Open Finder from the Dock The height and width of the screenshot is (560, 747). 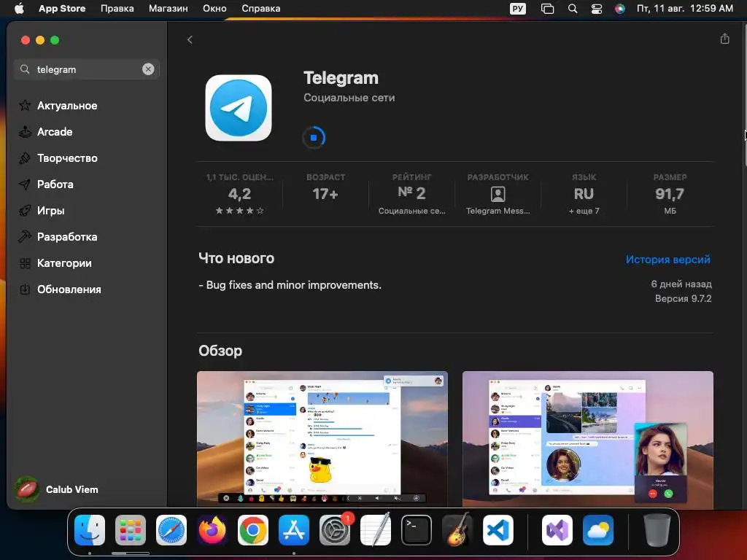[90, 529]
